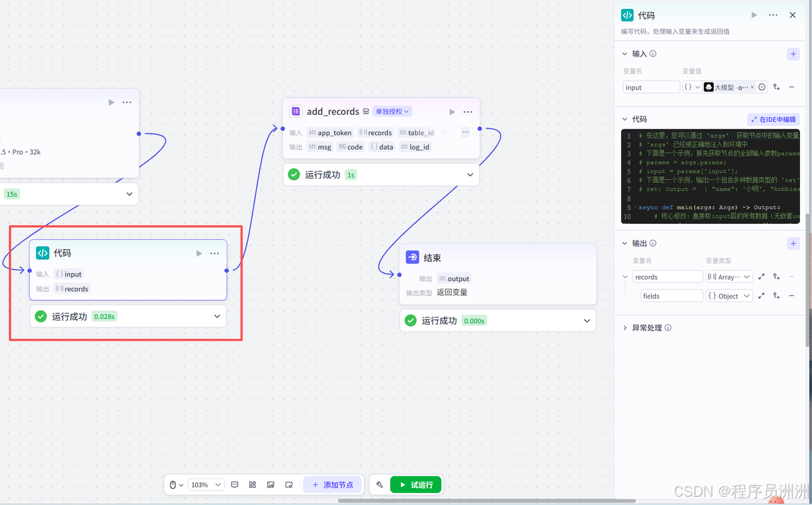This screenshot has width=812, height=505.
Task: Show hidden inputs of add_records node
Action: pos(465,133)
